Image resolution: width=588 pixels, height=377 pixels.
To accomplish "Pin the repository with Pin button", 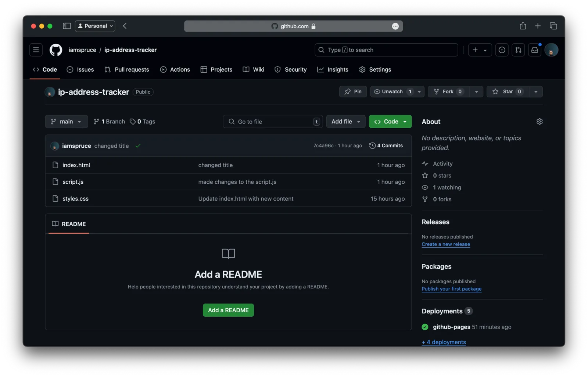I will [353, 91].
